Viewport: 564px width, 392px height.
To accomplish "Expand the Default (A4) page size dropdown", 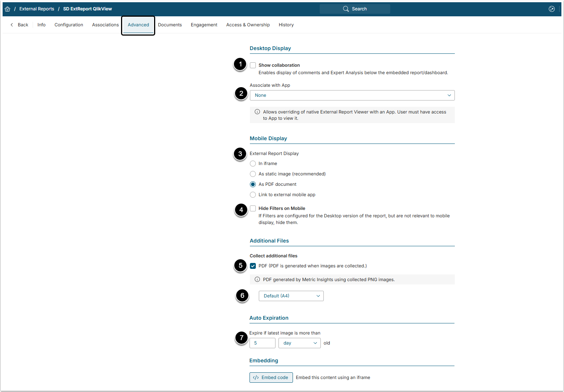I will [291, 296].
